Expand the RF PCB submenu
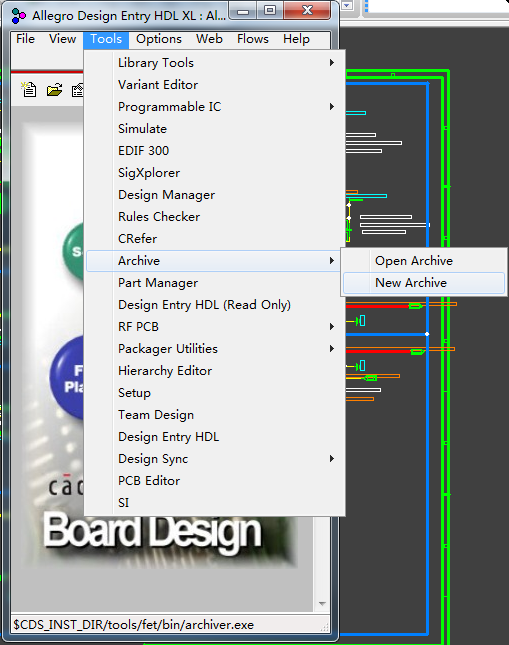509x645 pixels. pyautogui.click(x=214, y=327)
